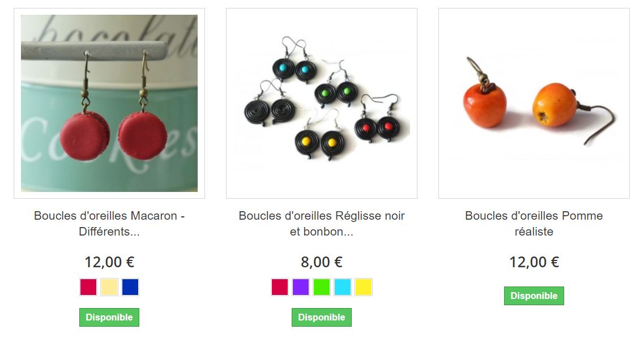
Task: Open the black licorice earrings product image
Action: pos(322,104)
